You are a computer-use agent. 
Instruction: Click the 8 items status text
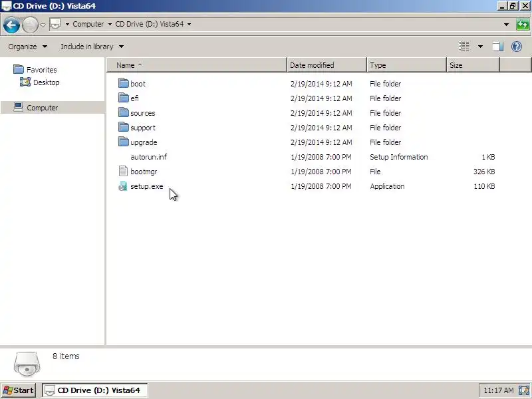point(66,356)
